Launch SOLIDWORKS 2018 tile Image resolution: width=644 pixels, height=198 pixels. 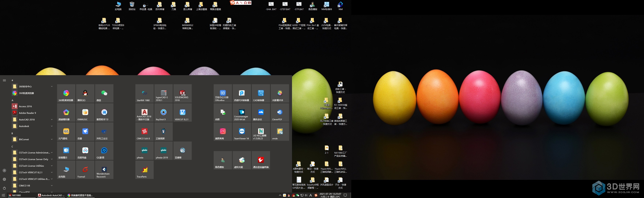[x=183, y=93]
